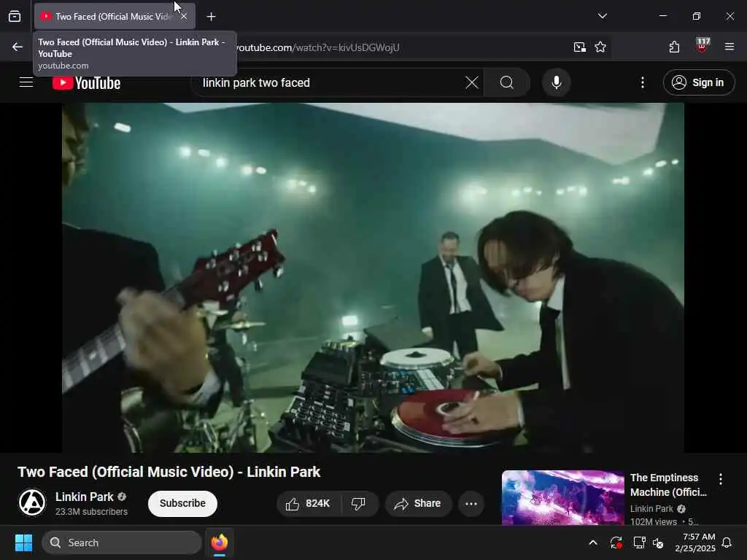Click the Sign in button
This screenshot has height=560, width=747.
pos(698,82)
